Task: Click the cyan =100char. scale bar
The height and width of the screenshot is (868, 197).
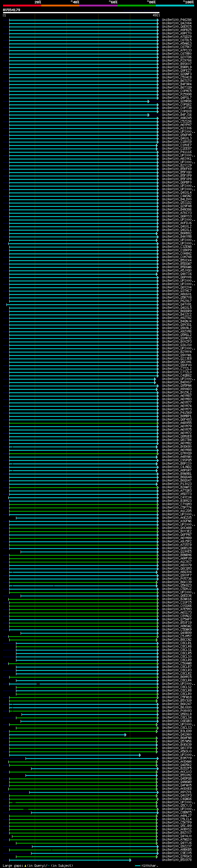Action: pyautogui.click(x=137, y=866)
